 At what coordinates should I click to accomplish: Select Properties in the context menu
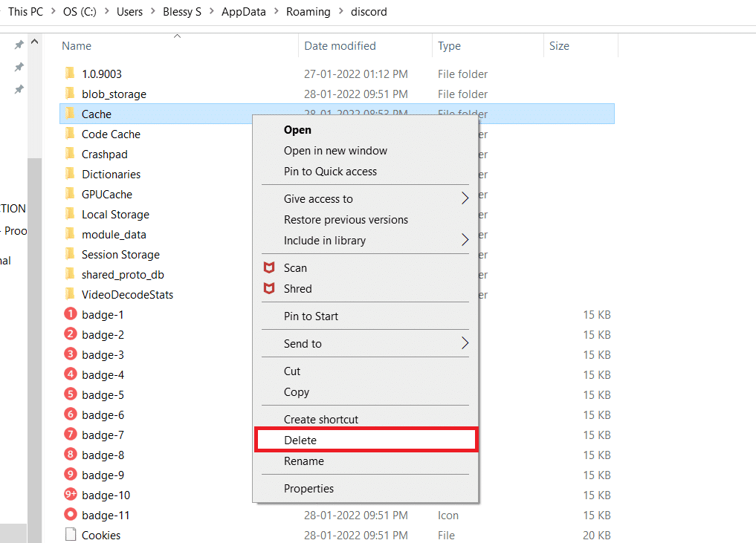pyautogui.click(x=308, y=489)
